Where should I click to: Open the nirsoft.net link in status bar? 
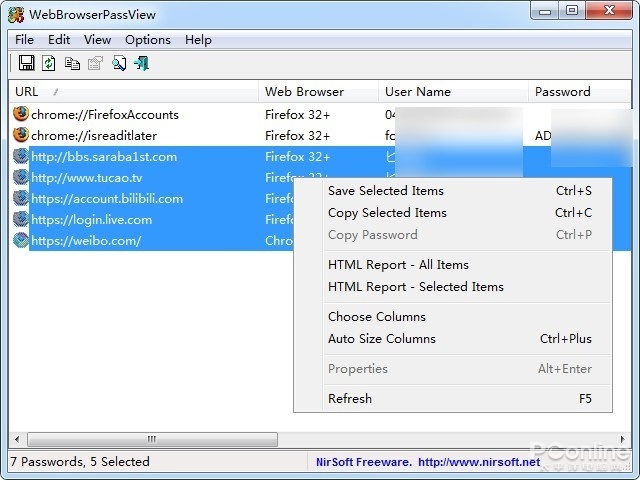[x=478, y=462]
